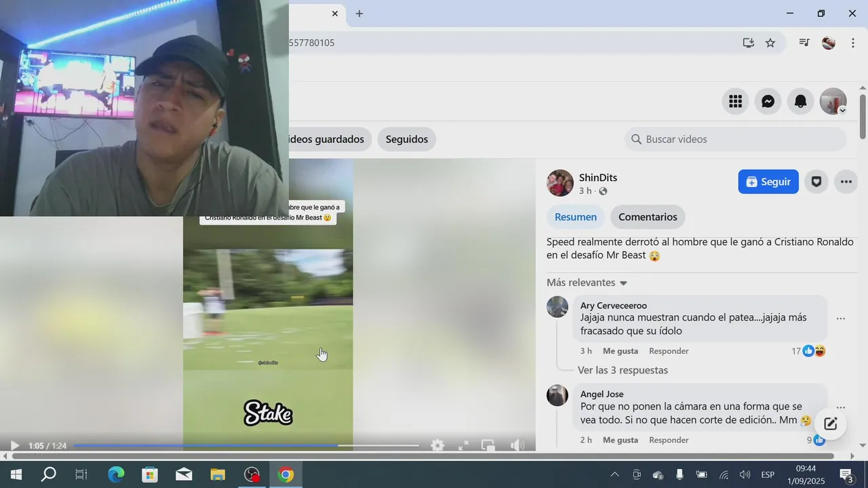Open the Chrome profile avatar

click(829, 43)
